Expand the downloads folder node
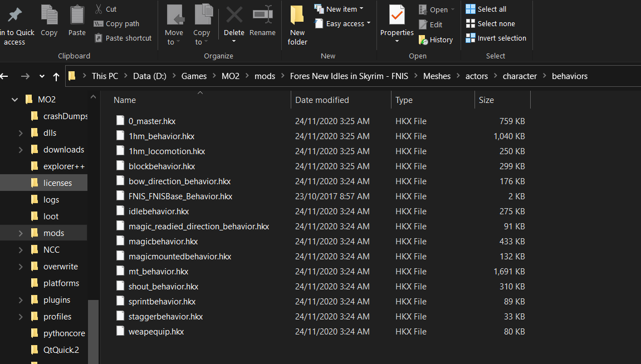 (x=21, y=150)
